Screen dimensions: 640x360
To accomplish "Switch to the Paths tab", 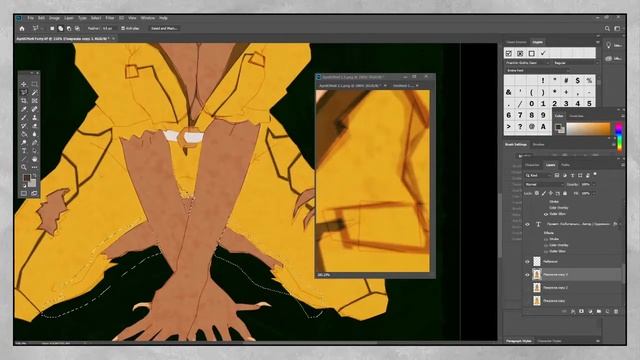I will tap(565, 165).
